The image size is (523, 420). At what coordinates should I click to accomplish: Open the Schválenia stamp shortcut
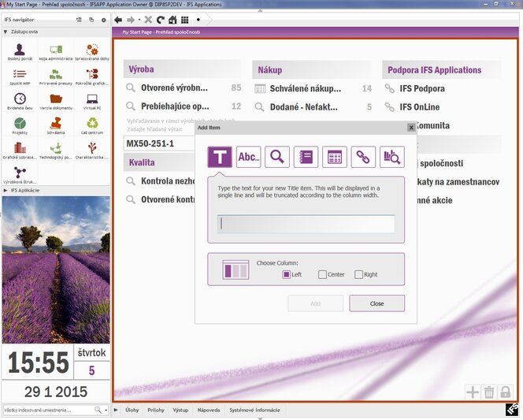click(56, 126)
